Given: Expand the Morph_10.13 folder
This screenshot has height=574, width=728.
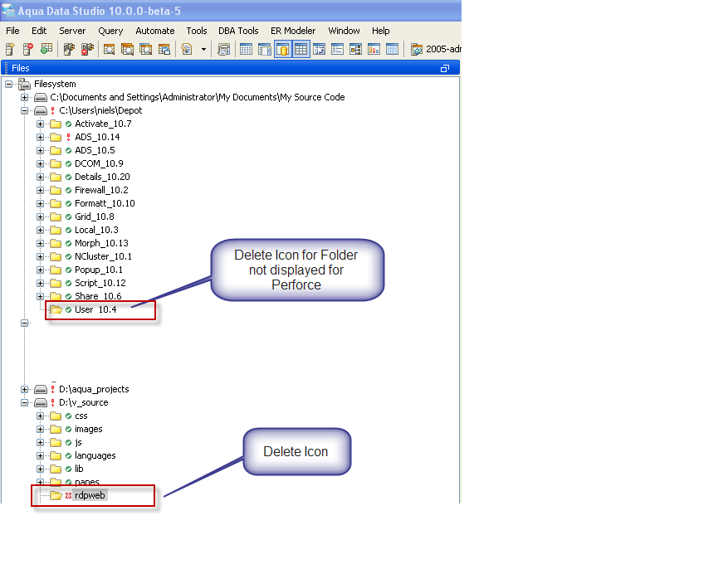Looking at the screenshot, I should [x=41, y=243].
